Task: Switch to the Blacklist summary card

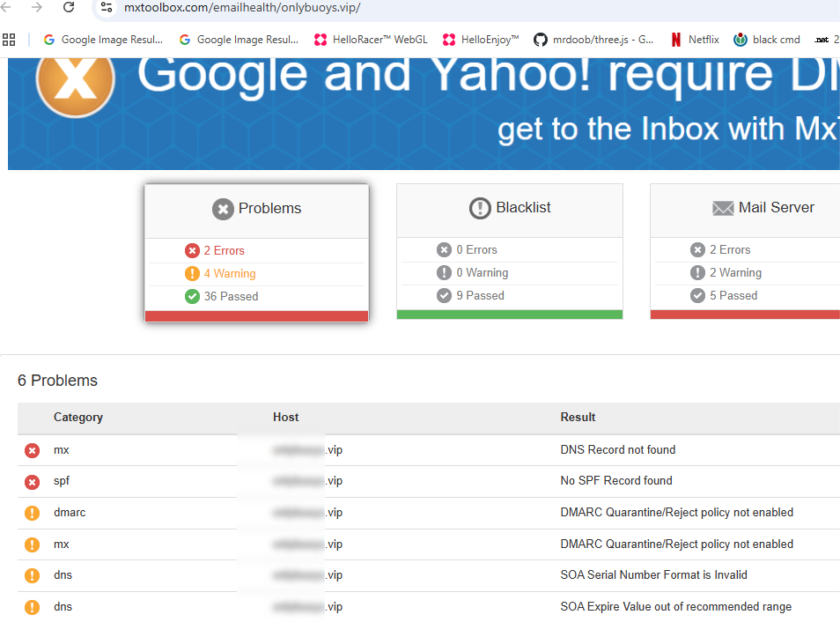Action: (510, 251)
